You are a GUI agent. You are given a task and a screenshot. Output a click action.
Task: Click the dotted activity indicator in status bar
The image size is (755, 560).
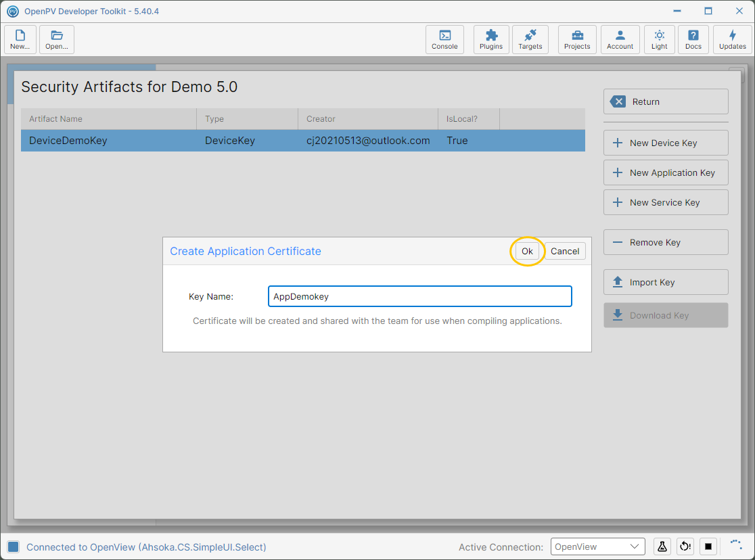736,544
